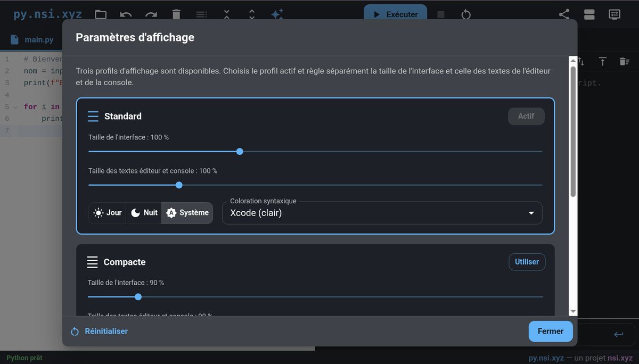Click the stop square icon
The height and width of the screenshot is (364, 639).
(x=441, y=14)
